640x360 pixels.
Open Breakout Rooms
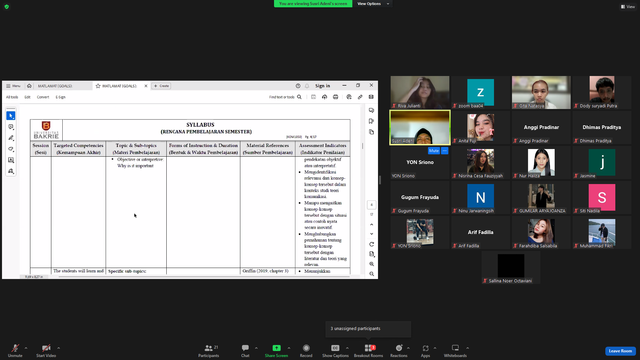368,350
